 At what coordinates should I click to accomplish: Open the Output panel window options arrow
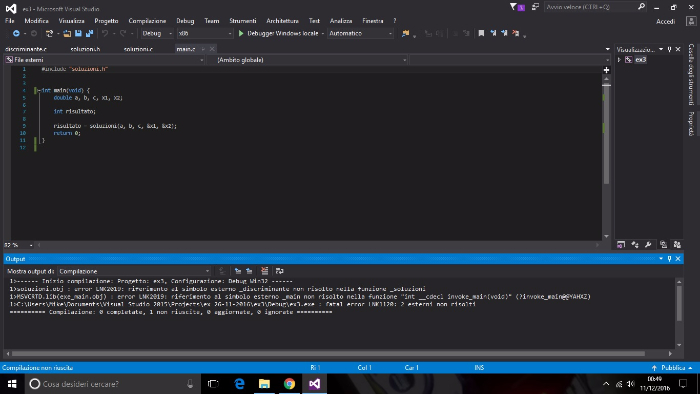pos(661,259)
